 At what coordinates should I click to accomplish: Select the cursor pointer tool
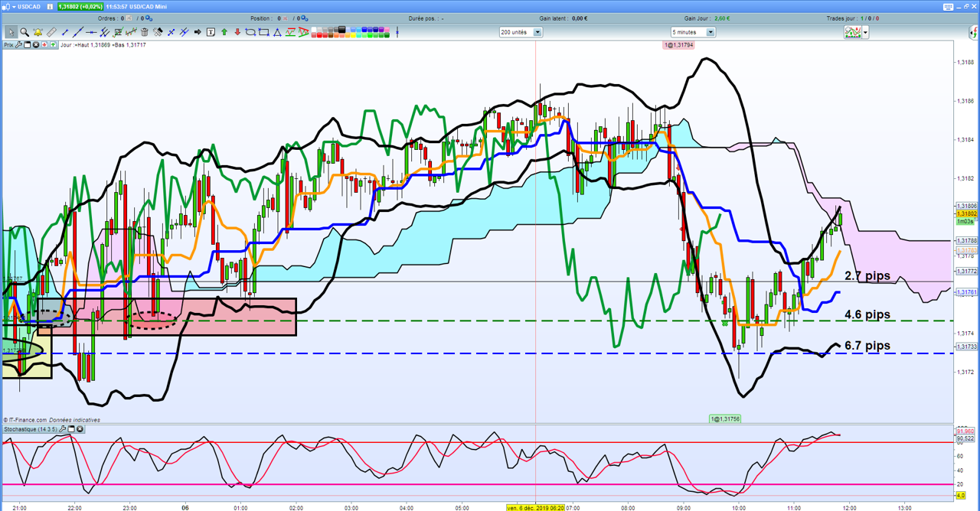tap(11, 32)
